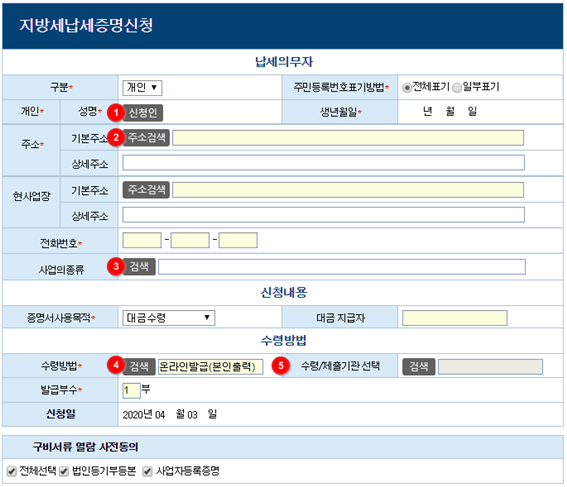The width and height of the screenshot is (567, 487).
Task: Click the 온라인발급(본인출력) field
Action: point(210,367)
